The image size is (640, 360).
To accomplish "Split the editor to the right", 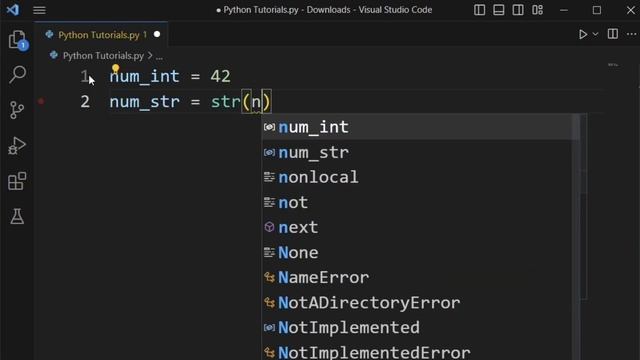I will (x=613, y=34).
